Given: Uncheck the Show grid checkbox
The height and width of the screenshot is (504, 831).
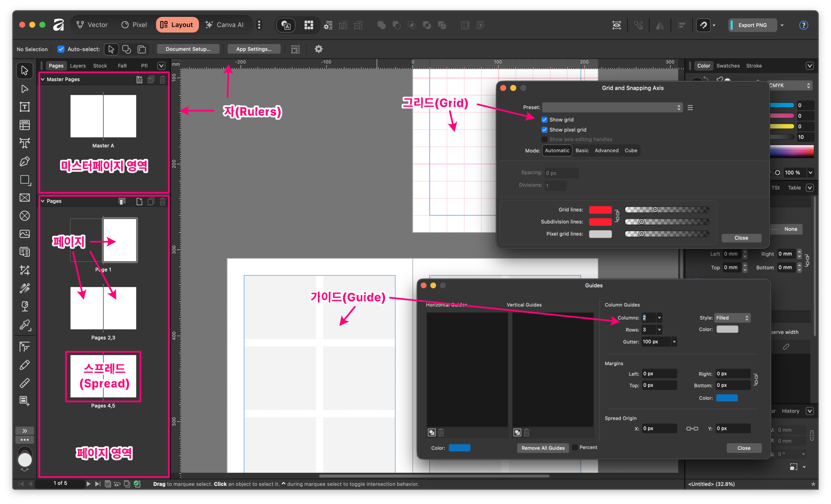Looking at the screenshot, I should (x=544, y=120).
